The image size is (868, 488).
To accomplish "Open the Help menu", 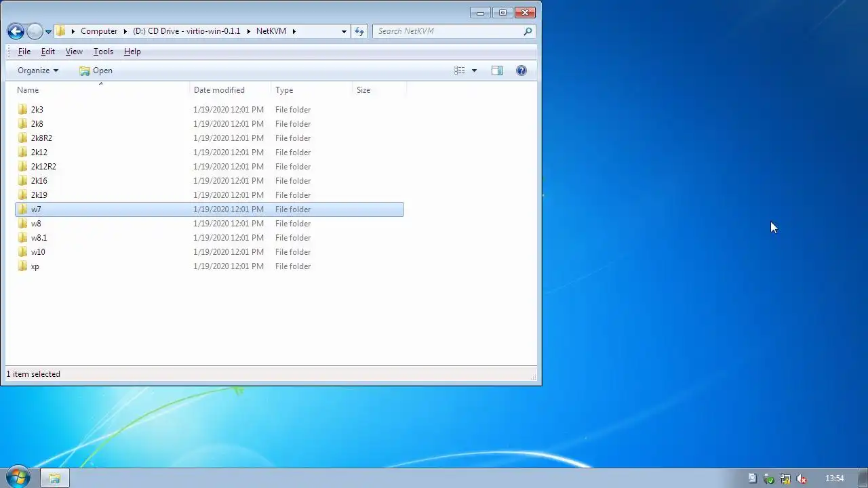I will coord(132,52).
